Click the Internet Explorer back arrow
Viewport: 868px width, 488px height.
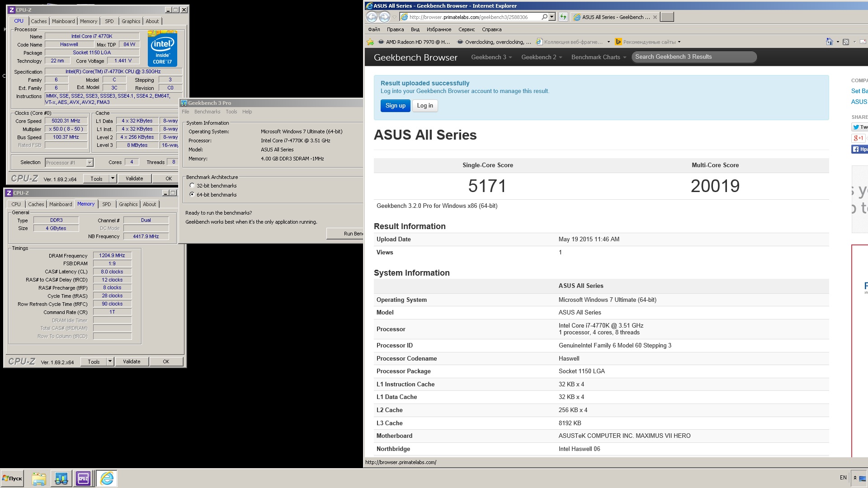point(372,17)
